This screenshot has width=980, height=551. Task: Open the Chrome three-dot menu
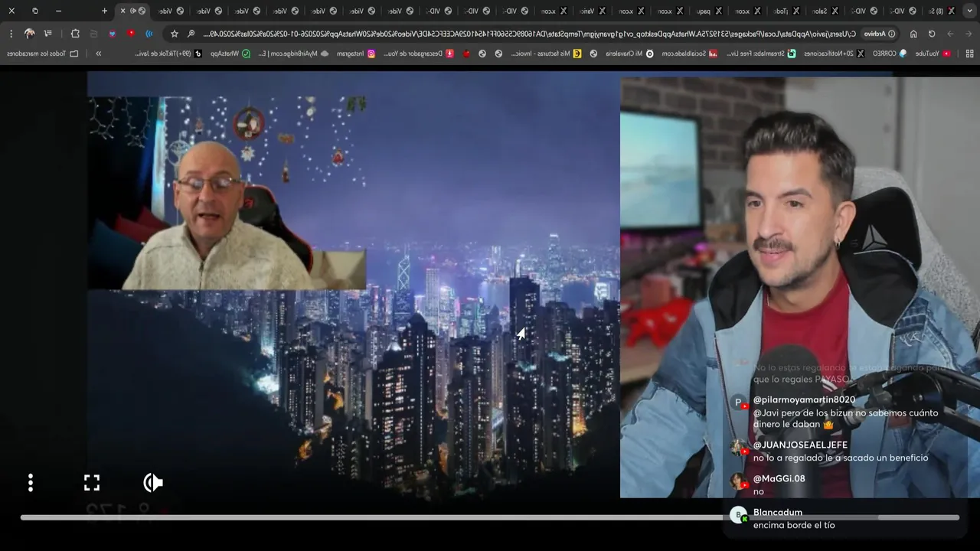coord(11,34)
